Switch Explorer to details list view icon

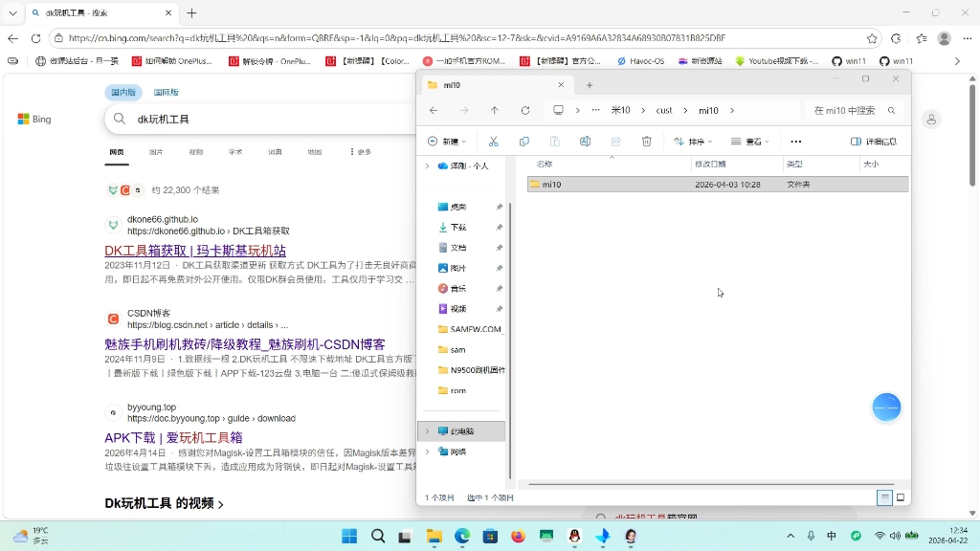coord(883,497)
